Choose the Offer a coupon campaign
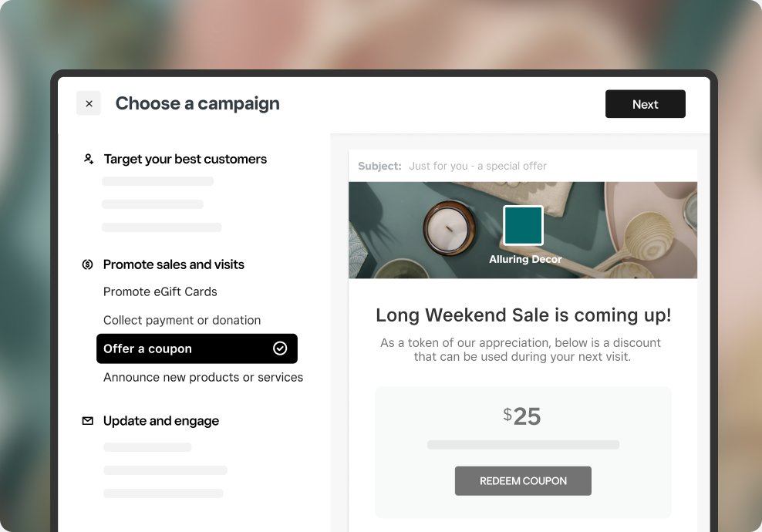This screenshot has width=762, height=532. coord(197,348)
